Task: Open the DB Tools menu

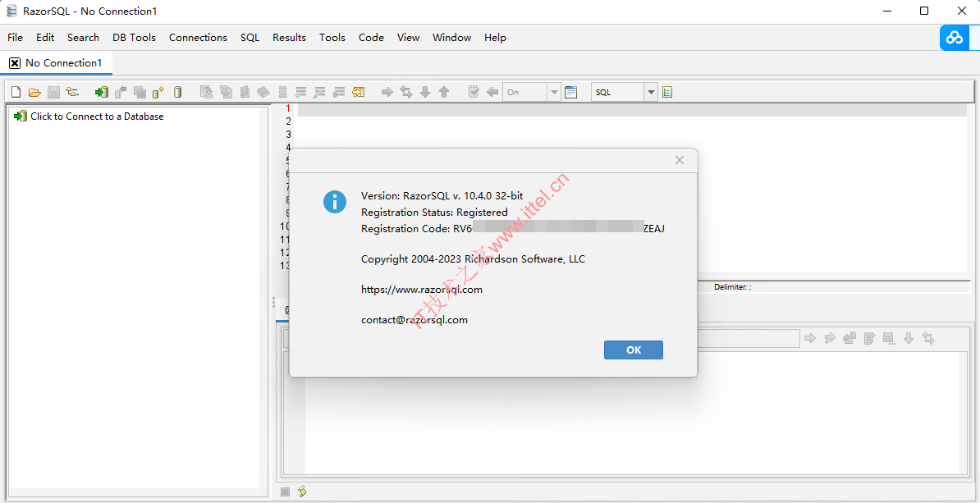Action: [x=134, y=38]
